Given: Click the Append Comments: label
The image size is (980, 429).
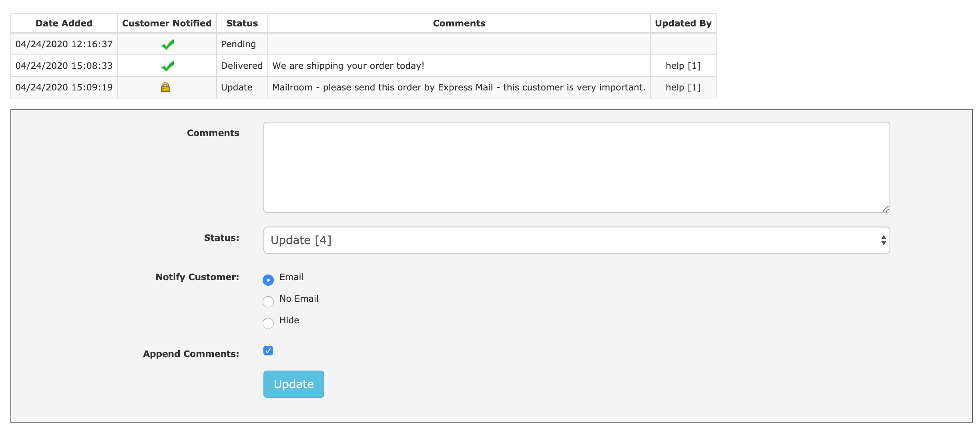Looking at the screenshot, I should click(x=191, y=354).
